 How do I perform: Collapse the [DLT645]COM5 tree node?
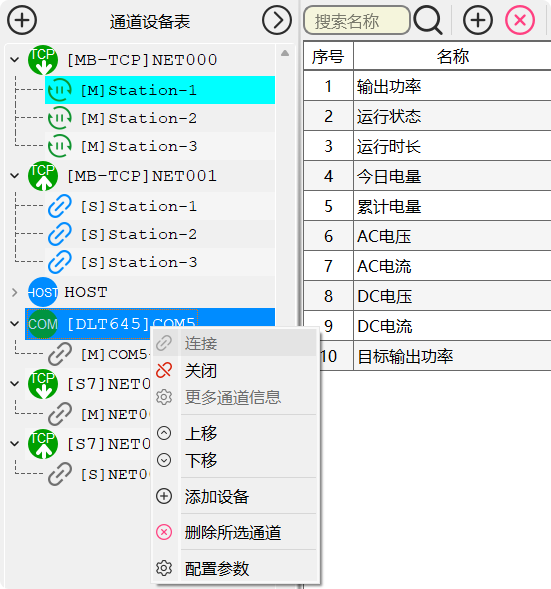coord(15,324)
